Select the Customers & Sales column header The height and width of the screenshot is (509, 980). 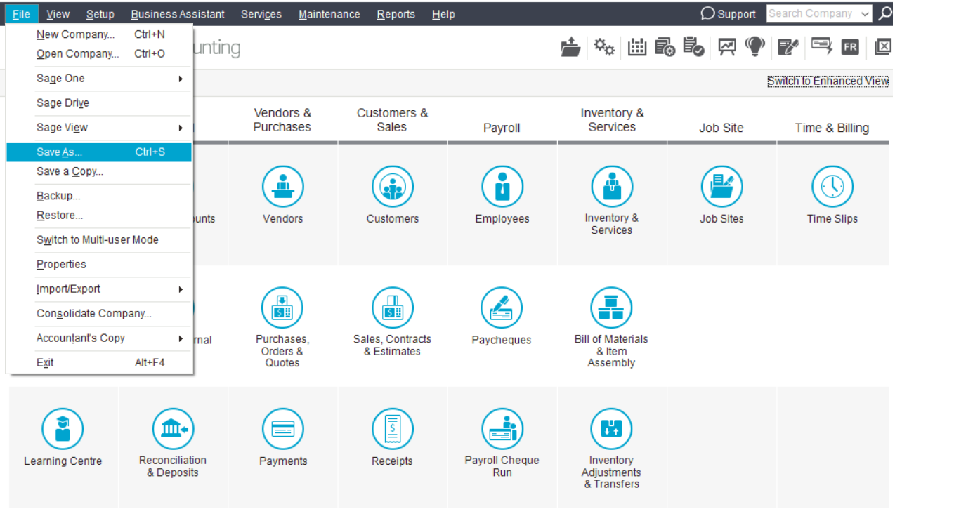(x=392, y=120)
